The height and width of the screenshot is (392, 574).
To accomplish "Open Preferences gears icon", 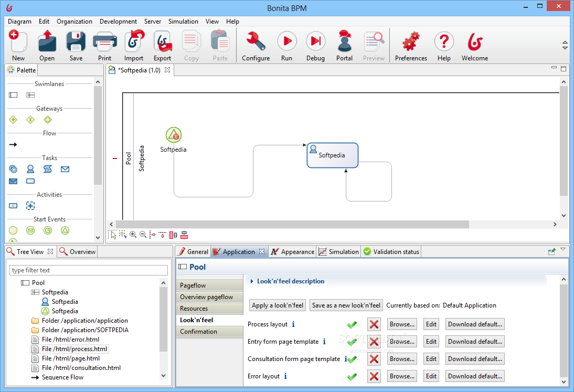I will pyautogui.click(x=411, y=41).
